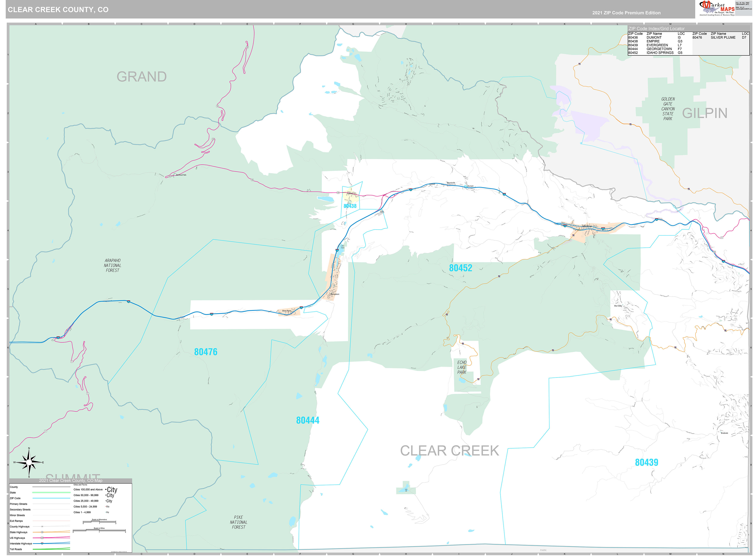The height and width of the screenshot is (556, 756).
Task: Click the 'GOLDEN GATE CANYON STATE PARK' label
Action: tap(668, 109)
